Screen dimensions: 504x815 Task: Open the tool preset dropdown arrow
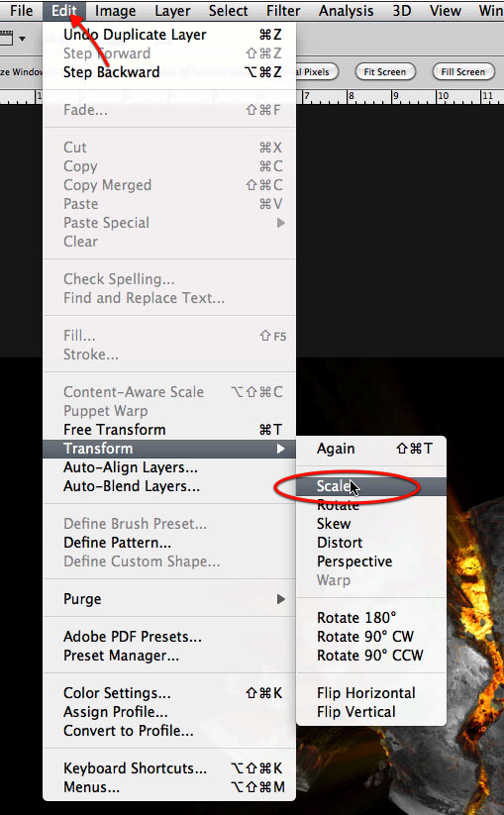(x=22, y=39)
